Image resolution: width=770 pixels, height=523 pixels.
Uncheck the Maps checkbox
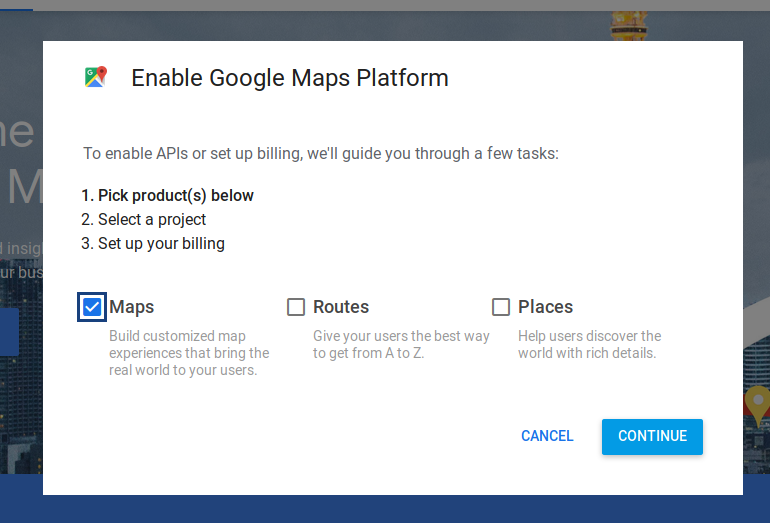(x=92, y=307)
